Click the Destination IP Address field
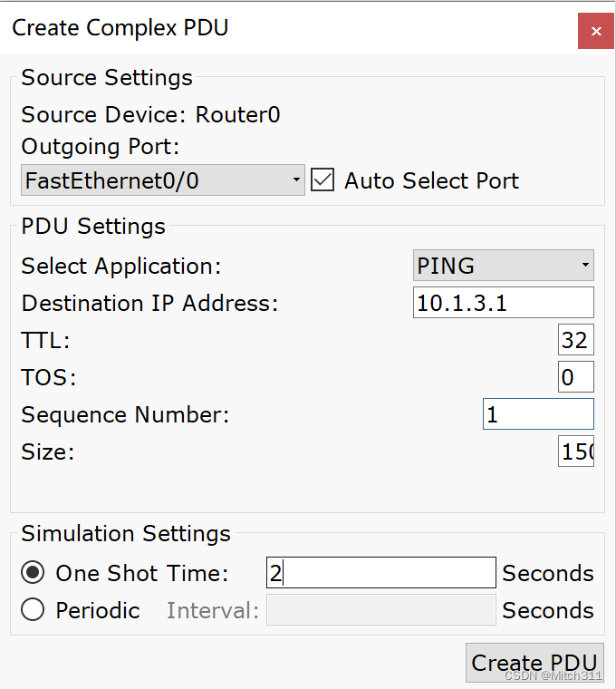Image resolution: width=616 pixels, height=689 pixels. pyautogui.click(x=503, y=303)
